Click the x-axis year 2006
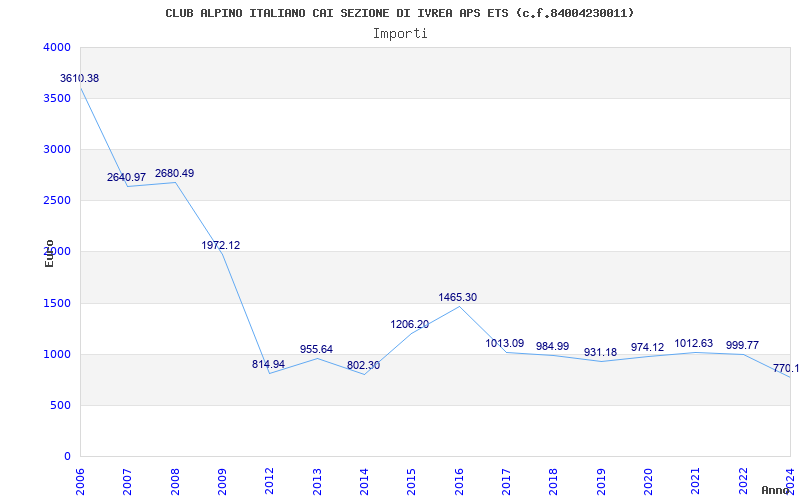Screen dimensions: 800x500 click(80, 481)
